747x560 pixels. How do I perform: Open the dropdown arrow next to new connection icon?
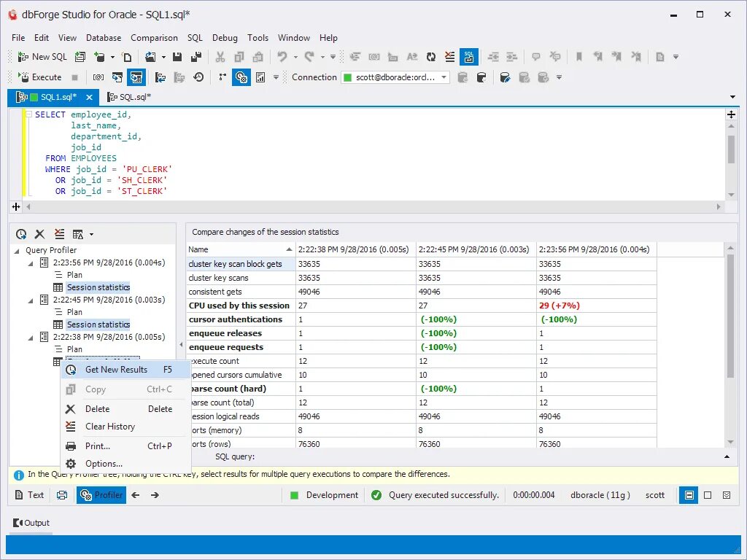click(113, 57)
